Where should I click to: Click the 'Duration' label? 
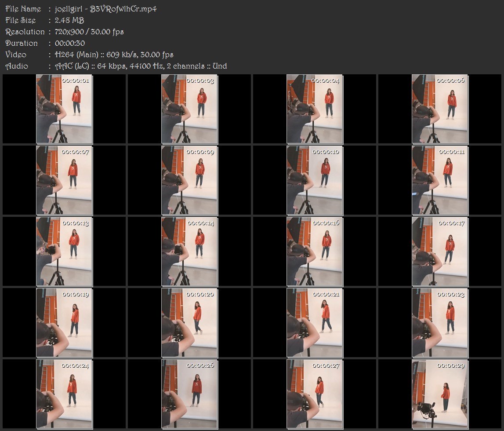pyautogui.click(x=22, y=43)
